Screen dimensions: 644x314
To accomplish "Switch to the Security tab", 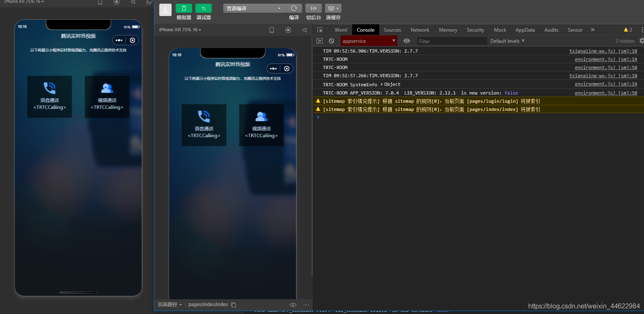I will (x=475, y=30).
